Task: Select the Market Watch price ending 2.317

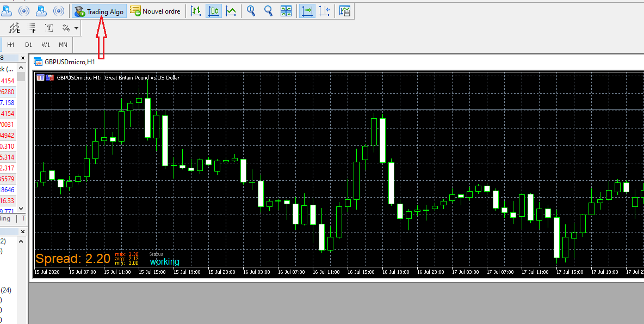Action: click(x=8, y=168)
